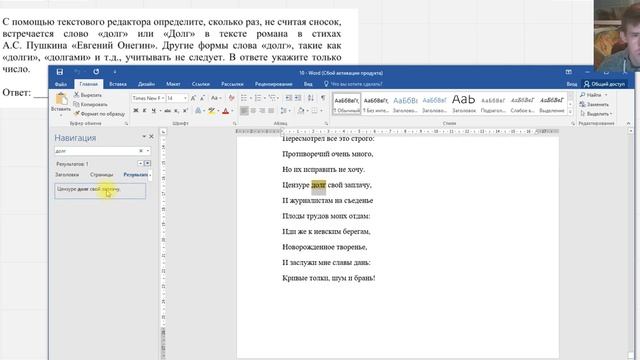Image resolution: width=640 pixels, height=360 pixels.
Task: Align text right in paragraph group
Action: pos(262,111)
